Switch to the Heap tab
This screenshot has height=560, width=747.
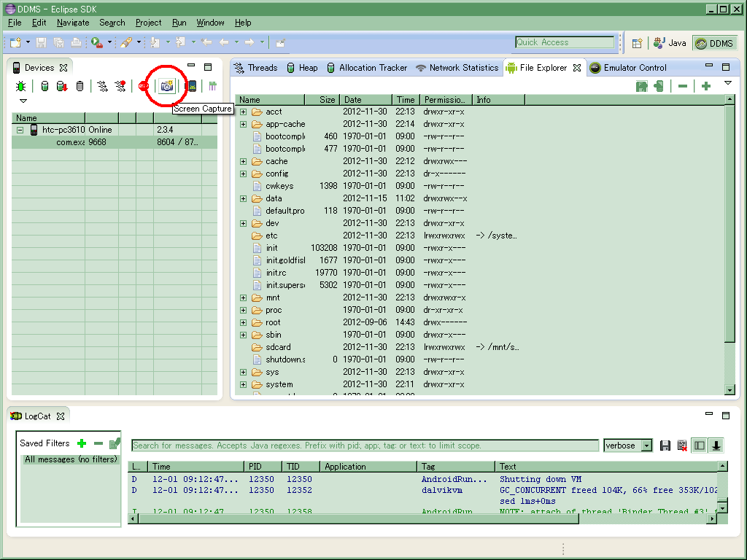click(x=302, y=68)
